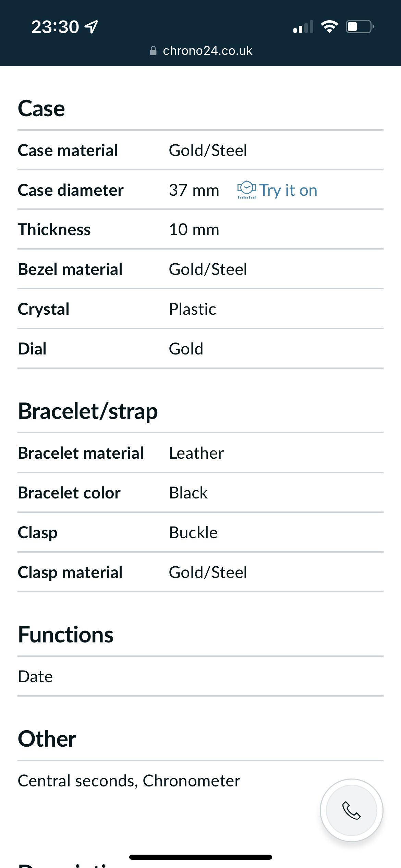Image resolution: width=401 pixels, height=868 pixels.
Task: Click the watch try-on icon
Action: coord(246,190)
